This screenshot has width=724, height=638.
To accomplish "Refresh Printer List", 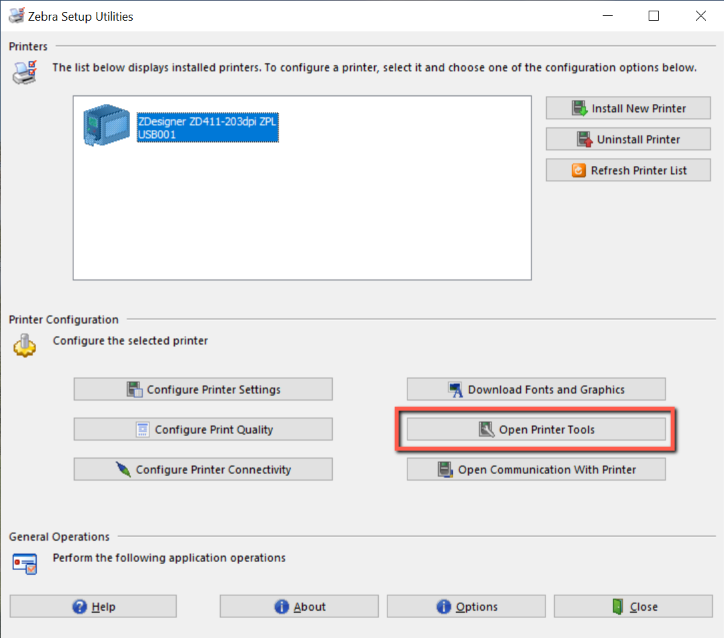I will click(628, 170).
